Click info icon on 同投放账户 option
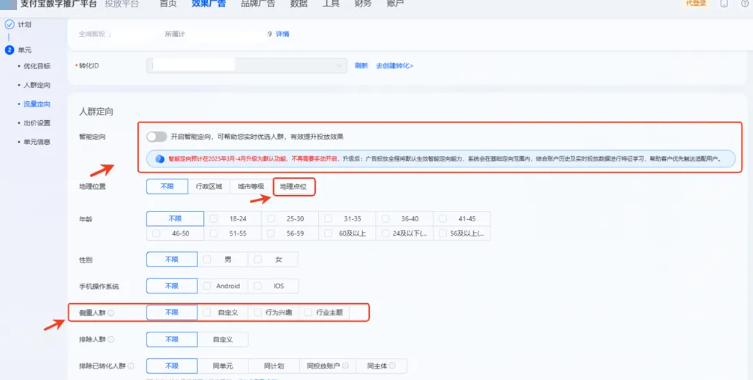Image resolution: width=753 pixels, height=380 pixels. click(x=345, y=366)
